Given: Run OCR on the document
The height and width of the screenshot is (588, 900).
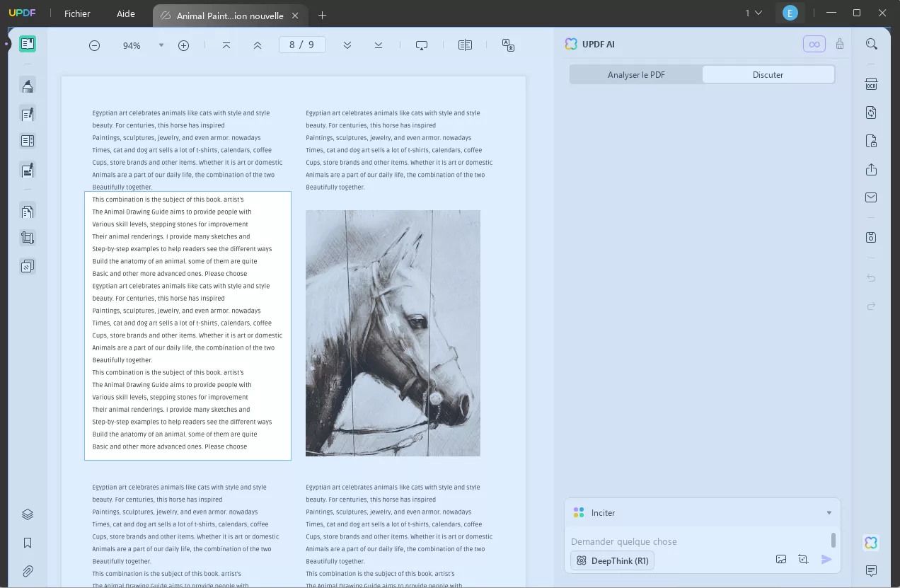Looking at the screenshot, I should (871, 85).
